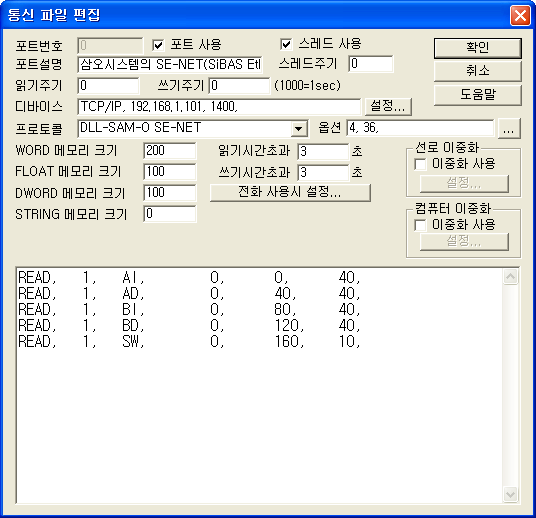The image size is (536, 518).
Task: Focus the 포트설명 text field
Action: pyautogui.click(x=170, y=64)
